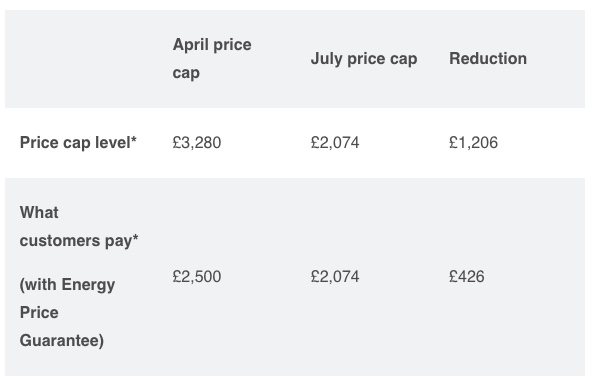The image size is (594, 387).
Task: Click the £3,280 April price cap value
Action: pos(197,143)
